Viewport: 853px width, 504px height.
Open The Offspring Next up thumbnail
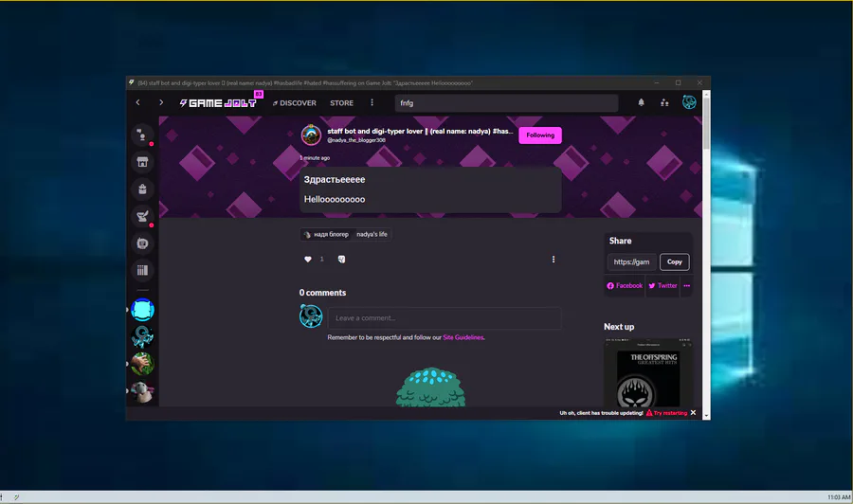tap(648, 372)
